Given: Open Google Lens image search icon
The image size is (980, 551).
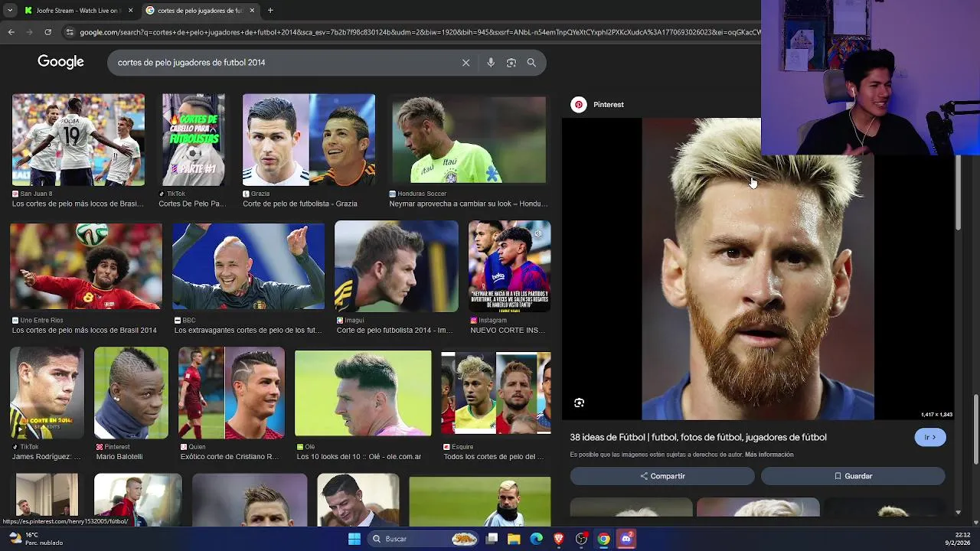Looking at the screenshot, I should click(x=511, y=63).
